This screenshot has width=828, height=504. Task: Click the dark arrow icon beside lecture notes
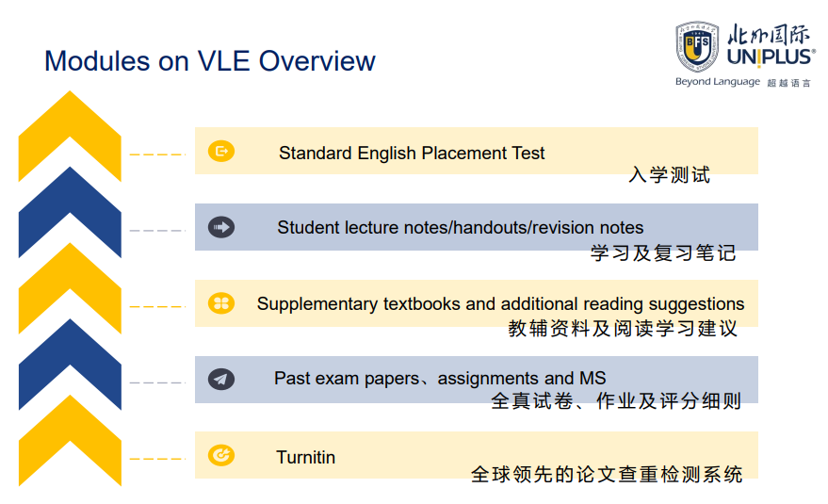[221, 228]
